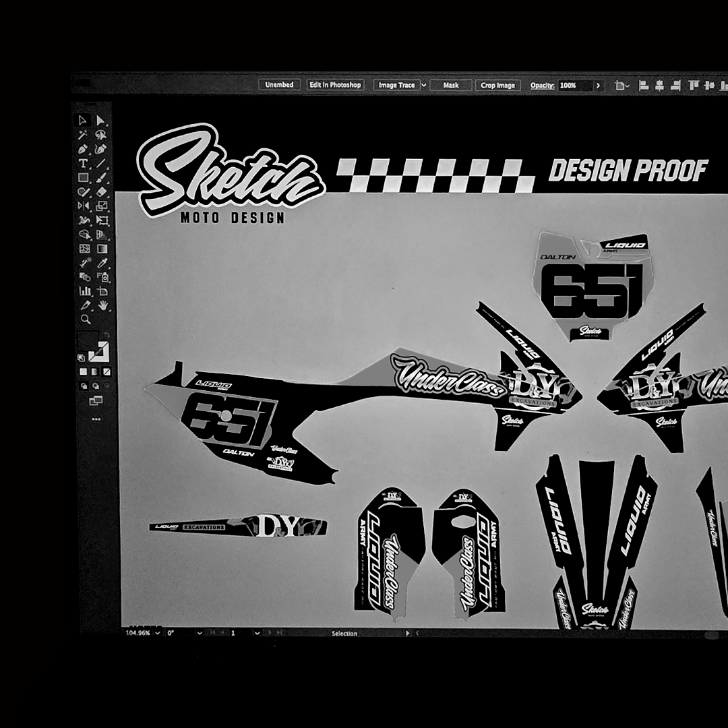Open the Opacity panel link
The height and width of the screenshot is (728, 728).
pos(542,86)
